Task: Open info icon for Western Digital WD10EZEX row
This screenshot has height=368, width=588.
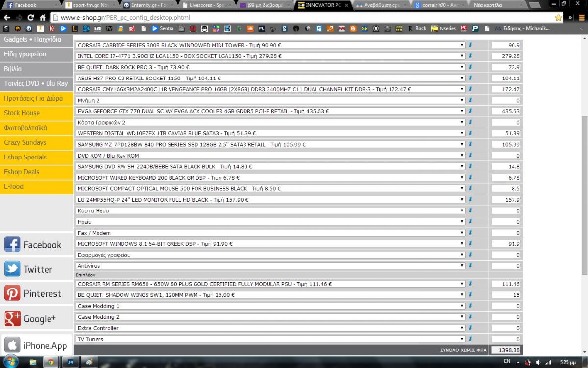Action: click(470, 133)
